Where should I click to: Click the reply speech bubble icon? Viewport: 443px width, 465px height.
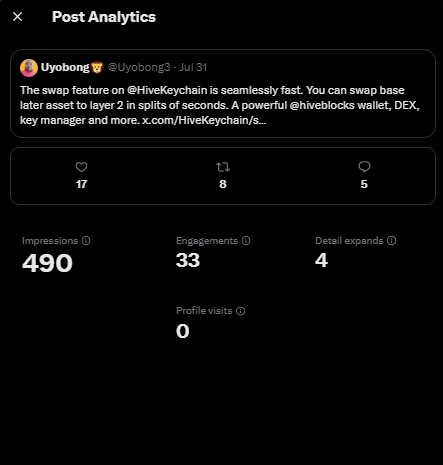tap(364, 167)
